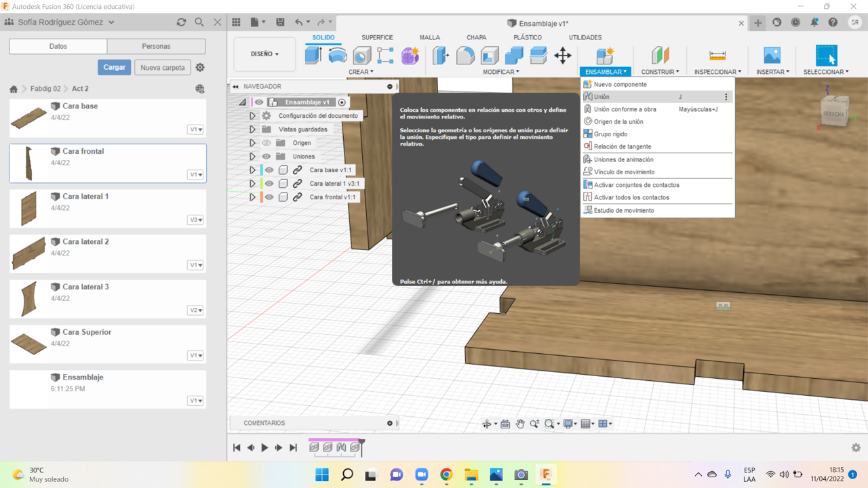Click the Cargar button
The height and width of the screenshot is (488, 868).
click(x=114, y=68)
